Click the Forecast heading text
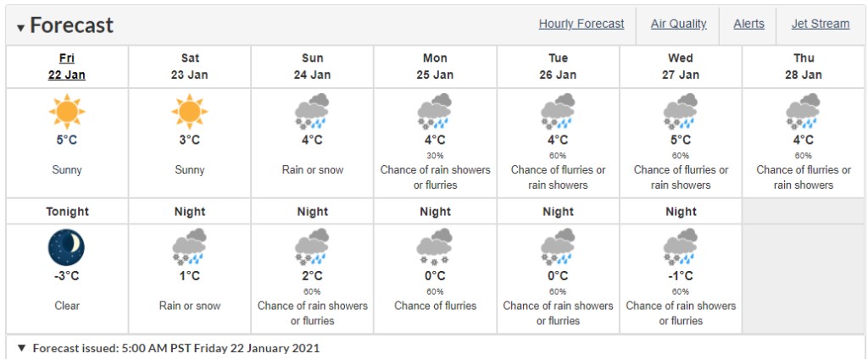 pos(71,25)
